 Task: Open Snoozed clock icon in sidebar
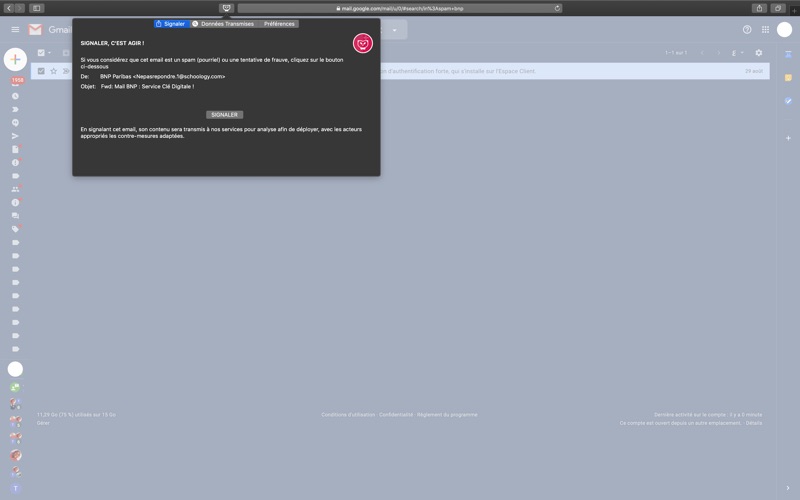point(15,96)
